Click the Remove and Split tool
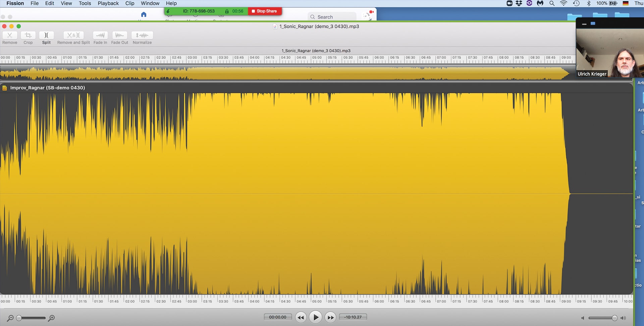Viewport: 644px width, 326px height. click(73, 35)
